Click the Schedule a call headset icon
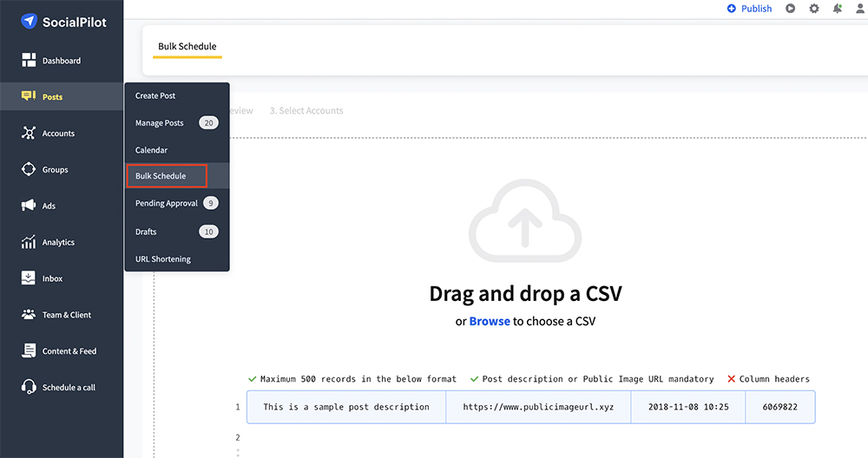The width and height of the screenshot is (868, 458). [x=29, y=387]
